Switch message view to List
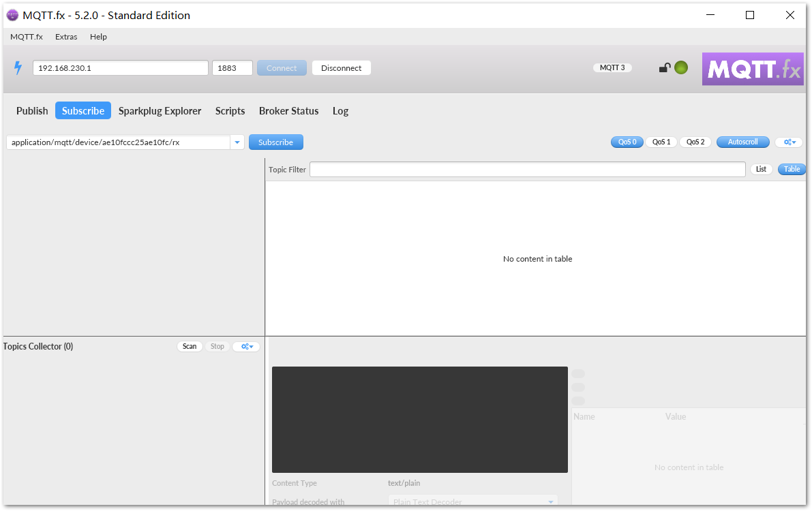This screenshot has width=812, height=511. coord(761,169)
